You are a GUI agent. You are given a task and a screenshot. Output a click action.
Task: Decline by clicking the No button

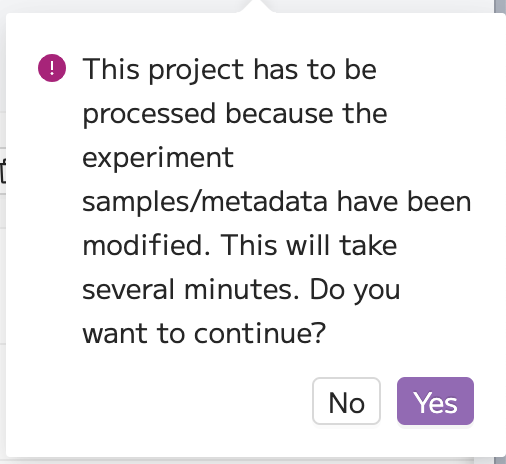coord(346,401)
